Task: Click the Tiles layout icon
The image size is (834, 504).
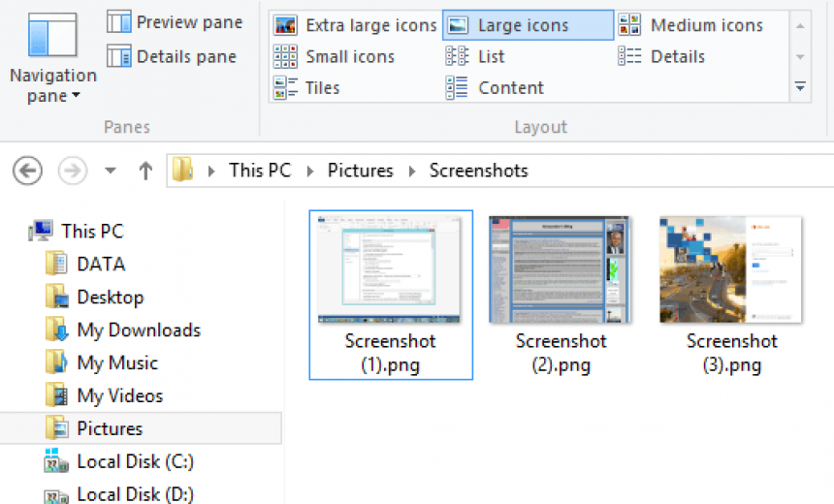Action: pyautogui.click(x=285, y=88)
